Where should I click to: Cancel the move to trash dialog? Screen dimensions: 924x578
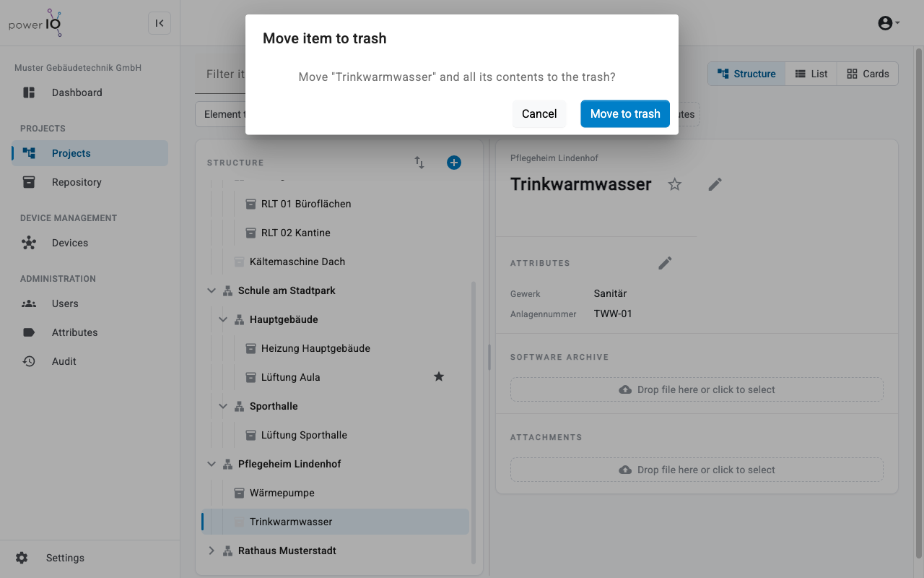(x=539, y=113)
